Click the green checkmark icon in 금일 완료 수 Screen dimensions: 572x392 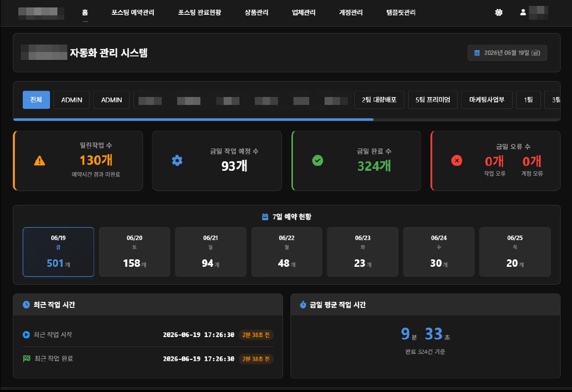tap(317, 160)
